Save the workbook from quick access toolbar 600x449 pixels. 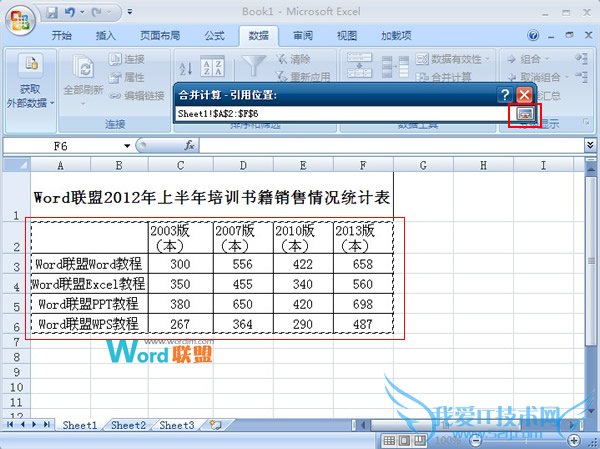point(52,13)
